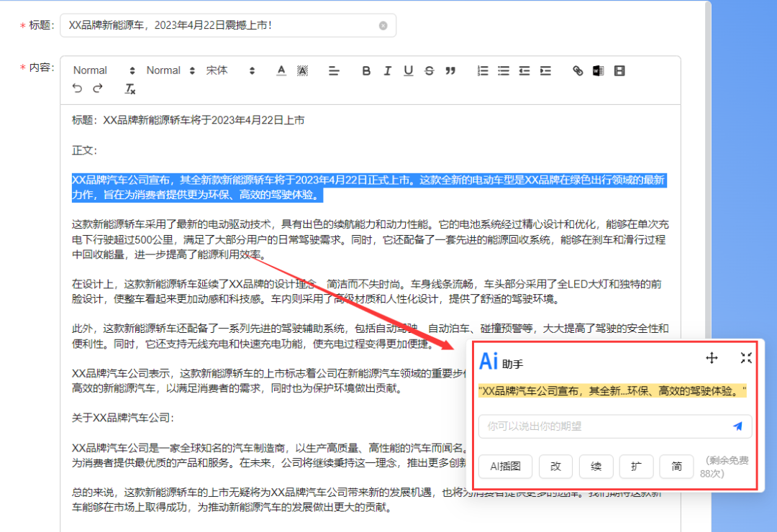Image resolution: width=777 pixels, height=532 pixels.
Task: Insert a hyperlink
Action: [x=578, y=71]
